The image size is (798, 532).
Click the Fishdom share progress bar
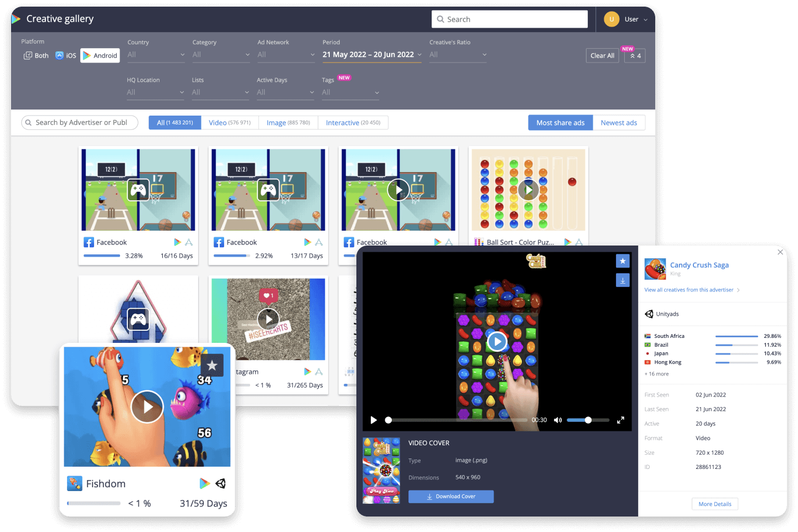[94, 503]
